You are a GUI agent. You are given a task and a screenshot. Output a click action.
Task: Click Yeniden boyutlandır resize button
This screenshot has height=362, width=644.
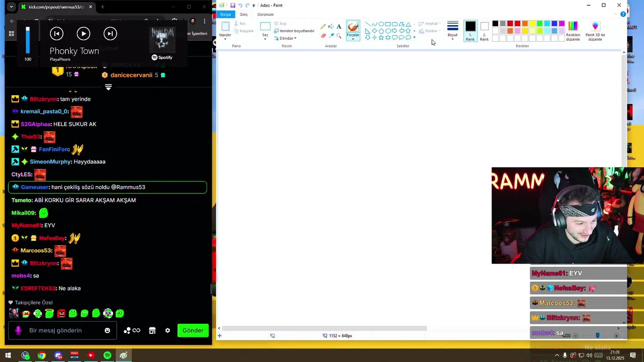pos(294,31)
